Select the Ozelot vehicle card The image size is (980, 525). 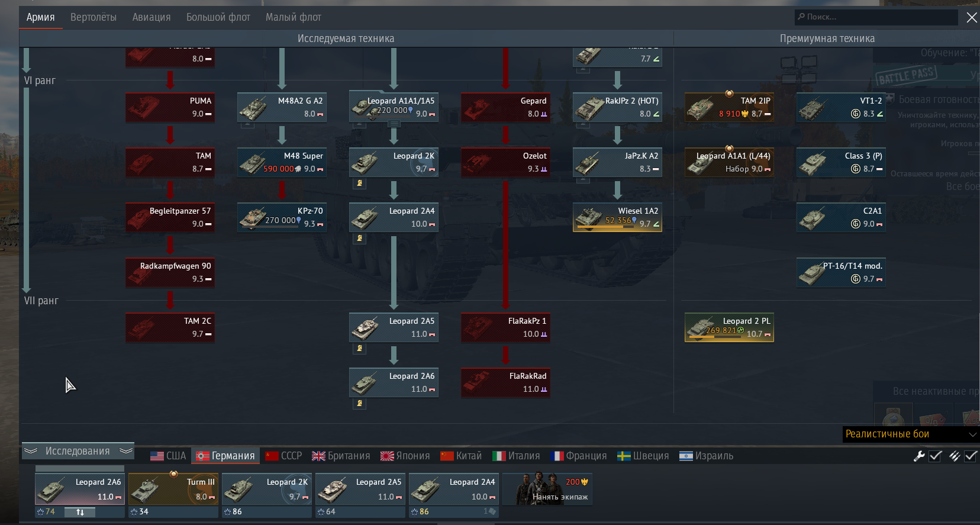(505, 162)
